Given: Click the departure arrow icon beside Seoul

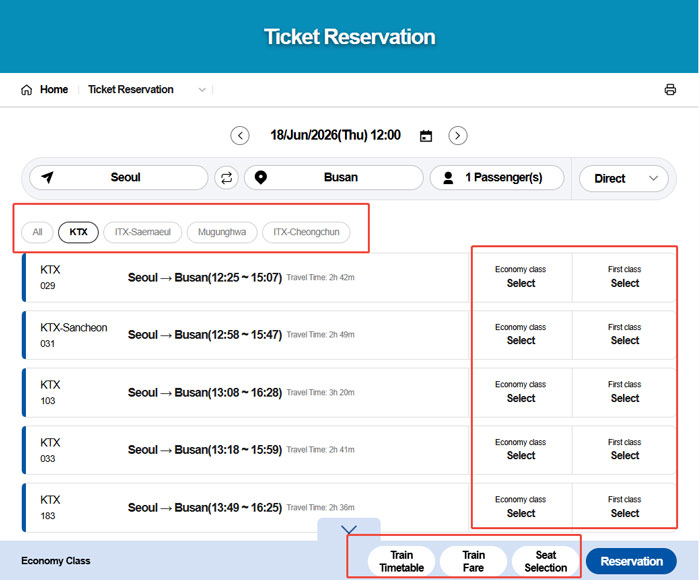Looking at the screenshot, I should (x=47, y=177).
